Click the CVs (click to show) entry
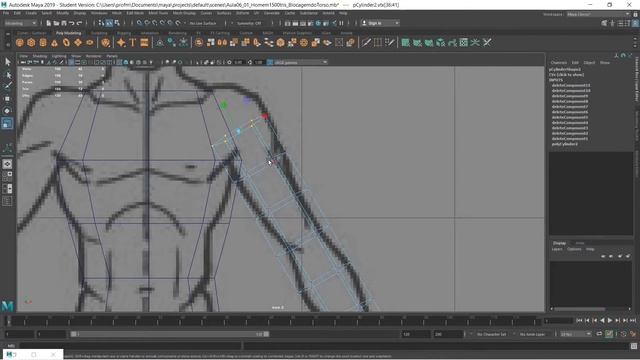Viewport: 640px width, 360px height. pyautogui.click(x=567, y=75)
